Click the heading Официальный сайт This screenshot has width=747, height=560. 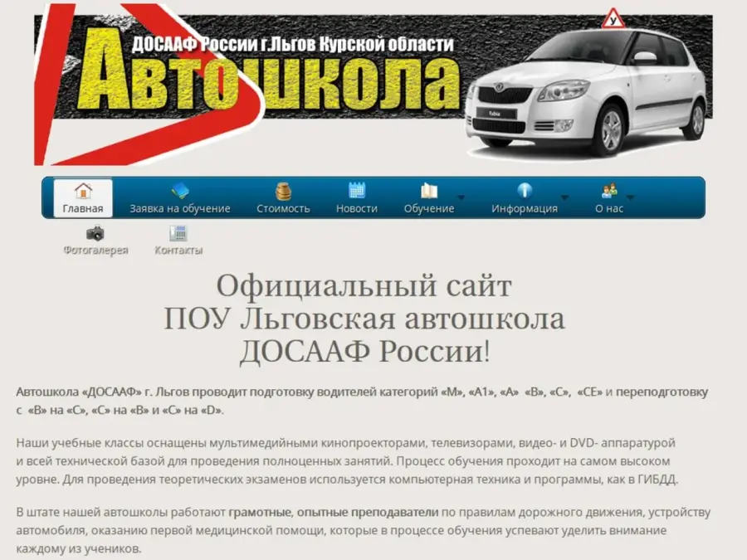[364, 285]
